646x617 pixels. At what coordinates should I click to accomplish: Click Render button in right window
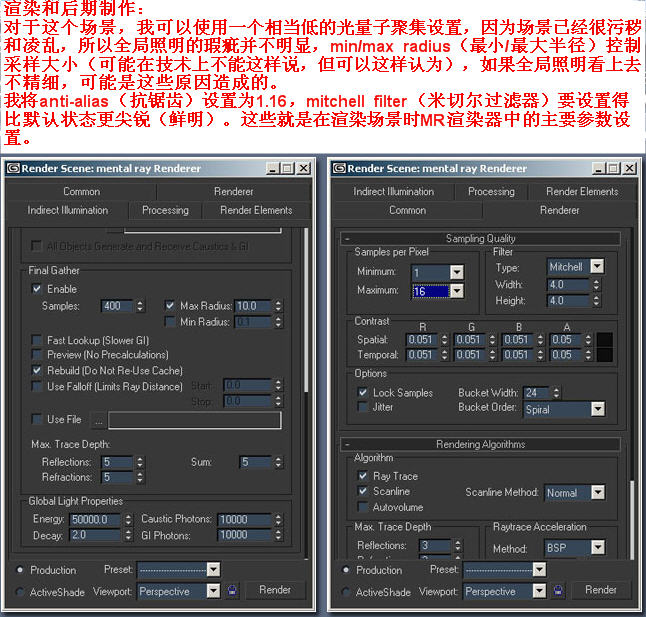pos(601,590)
